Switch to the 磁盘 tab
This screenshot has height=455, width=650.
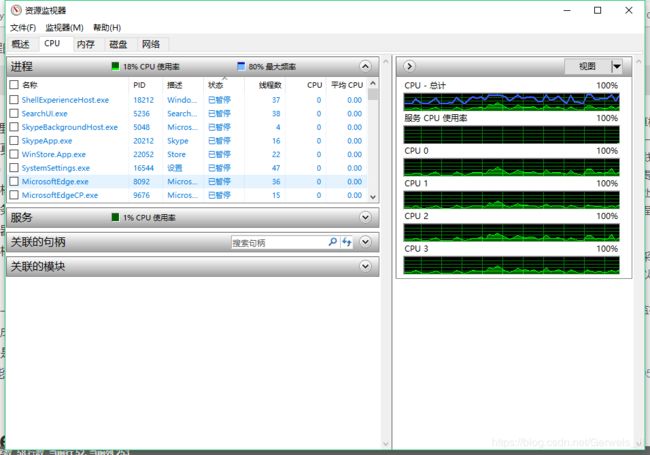118,44
